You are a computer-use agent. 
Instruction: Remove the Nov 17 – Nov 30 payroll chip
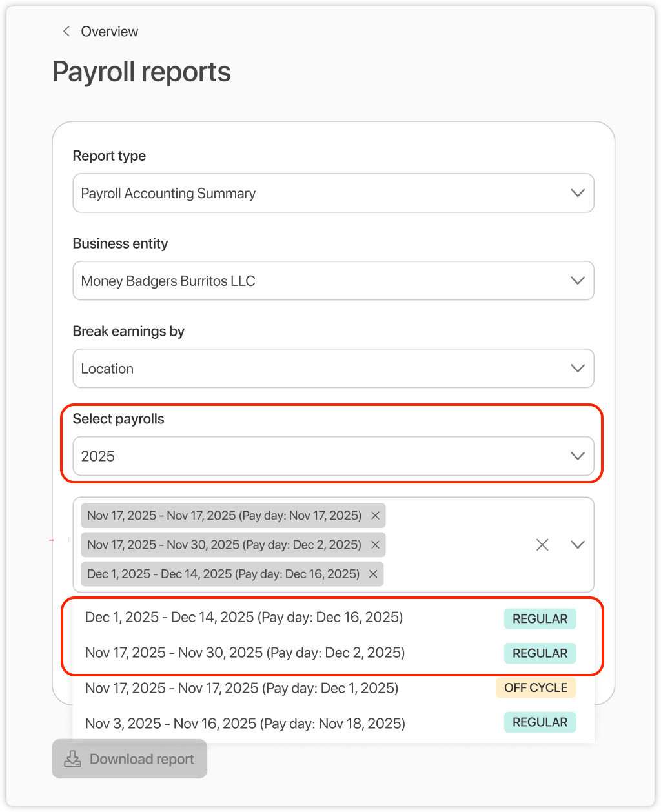[375, 545]
